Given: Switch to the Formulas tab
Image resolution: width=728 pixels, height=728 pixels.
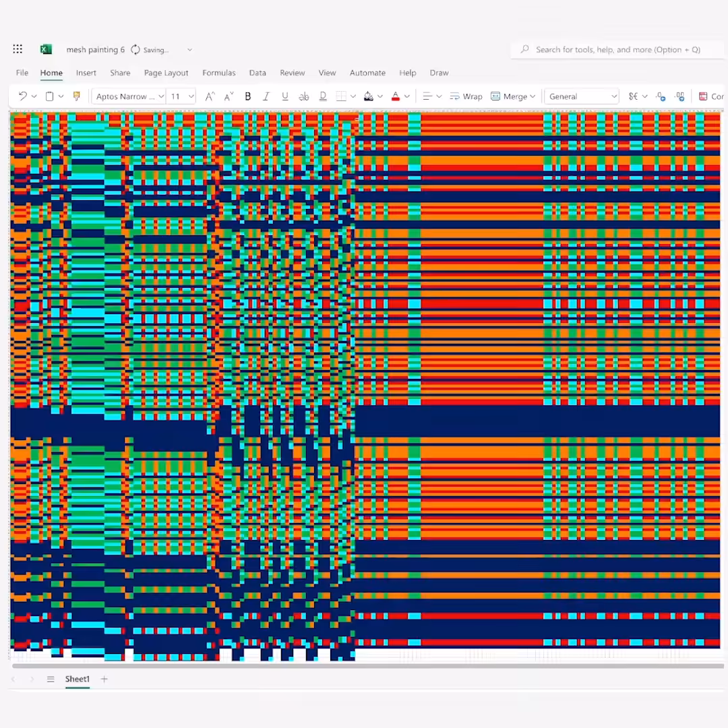Looking at the screenshot, I should tap(218, 73).
